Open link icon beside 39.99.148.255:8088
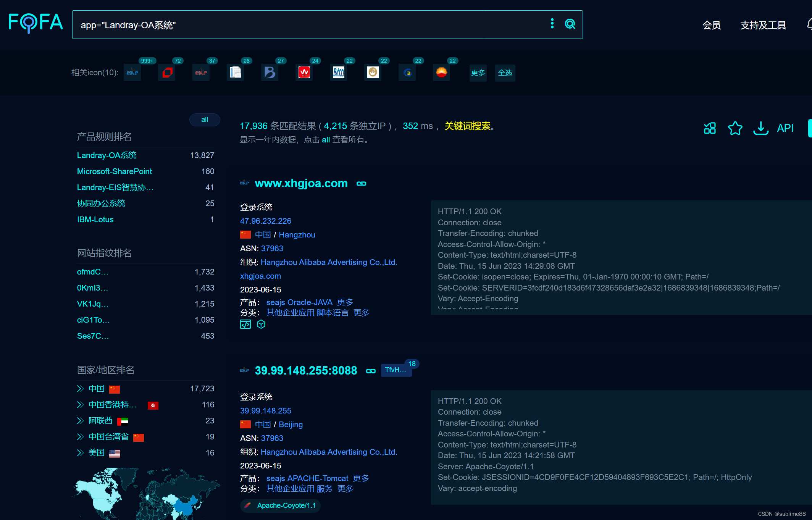The image size is (812, 520). point(371,371)
